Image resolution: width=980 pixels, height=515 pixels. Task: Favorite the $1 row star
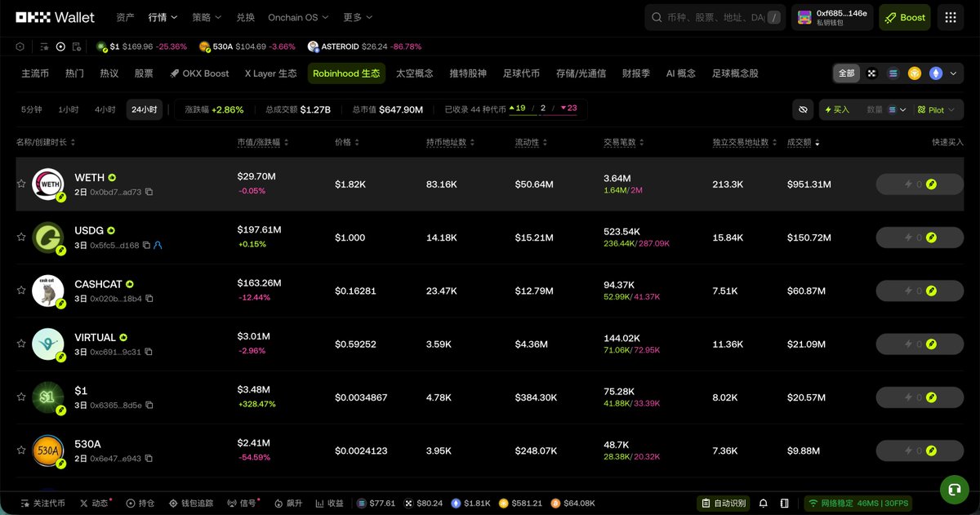point(21,397)
